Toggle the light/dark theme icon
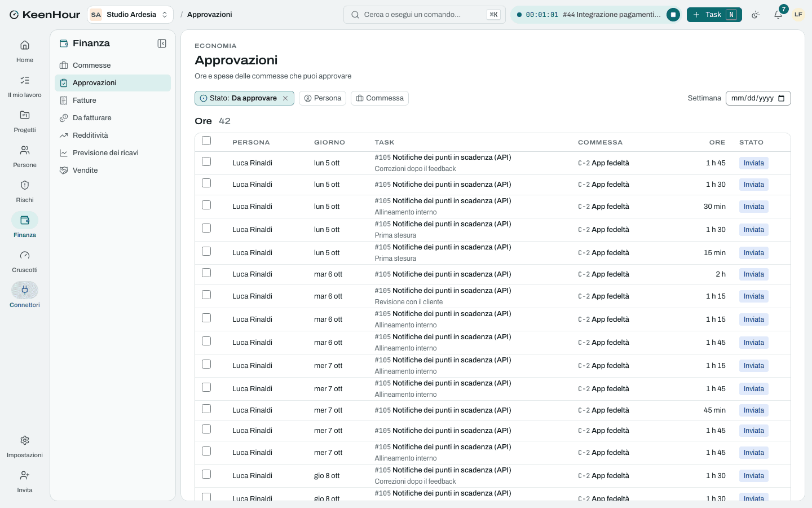This screenshot has width=812, height=508. coord(756,15)
